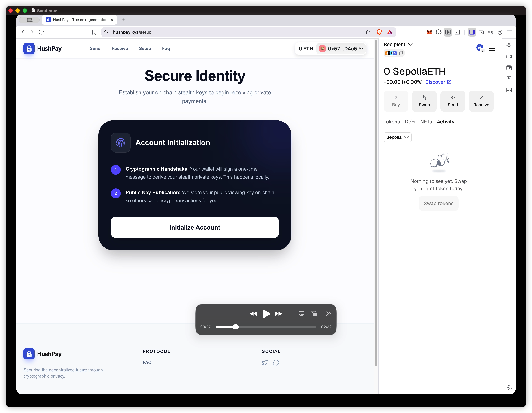Click MetaMask hamburger menu icon

point(492,49)
